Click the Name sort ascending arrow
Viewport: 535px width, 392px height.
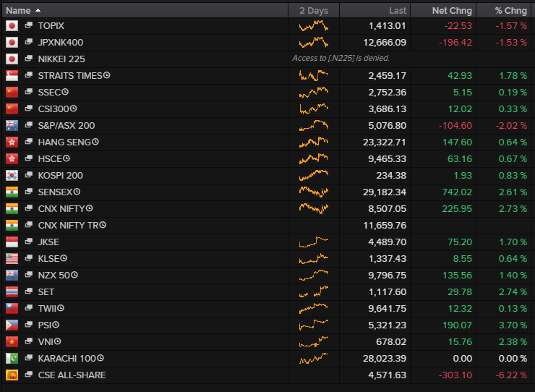[x=38, y=11]
